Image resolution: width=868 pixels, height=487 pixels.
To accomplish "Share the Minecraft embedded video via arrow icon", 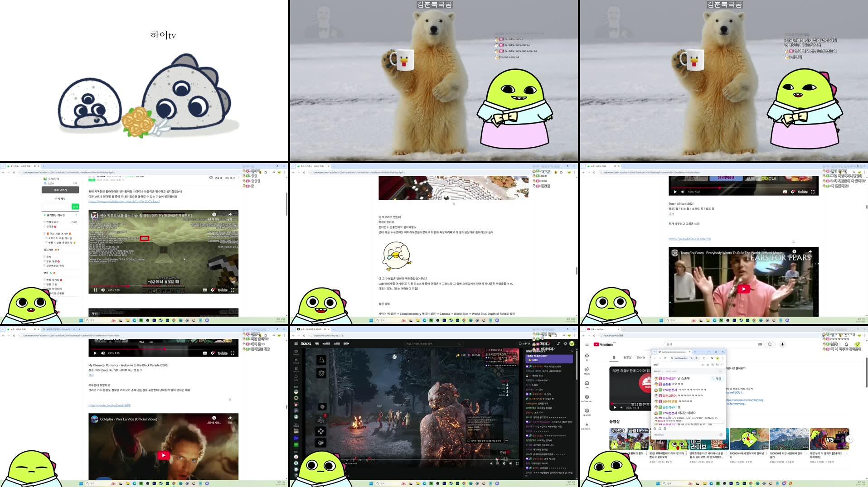I will coord(230,215).
